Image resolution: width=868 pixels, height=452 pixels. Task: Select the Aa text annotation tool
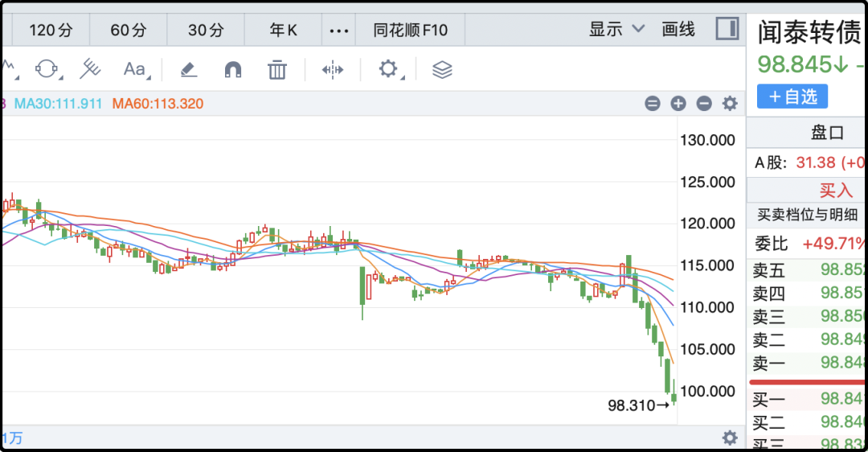point(136,69)
